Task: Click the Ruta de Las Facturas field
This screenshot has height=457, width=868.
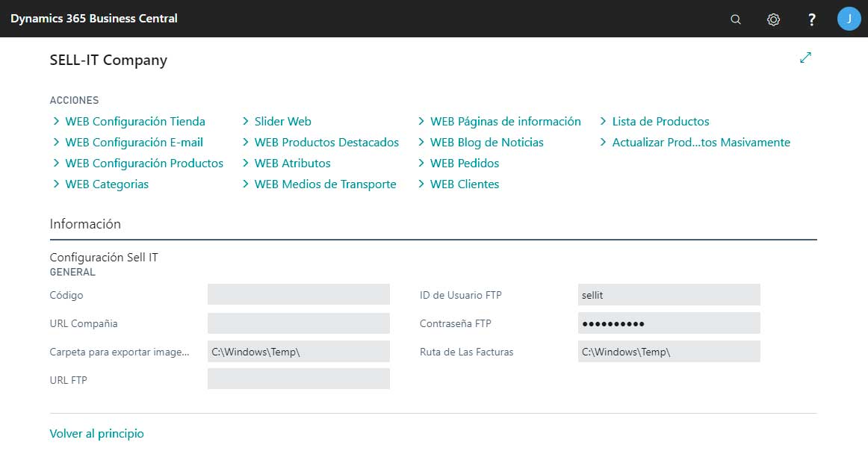Action: point(669,351)
